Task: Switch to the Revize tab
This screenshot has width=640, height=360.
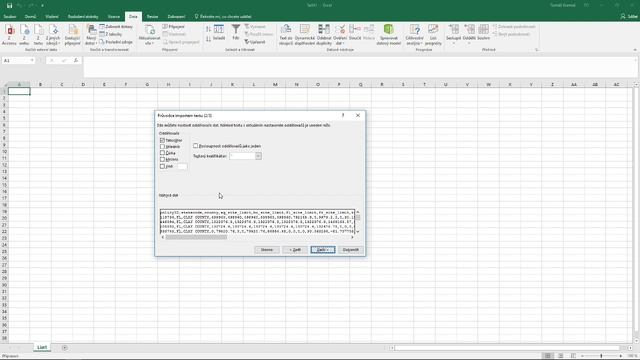Action: pyautogui.click(x=152, y=17)
